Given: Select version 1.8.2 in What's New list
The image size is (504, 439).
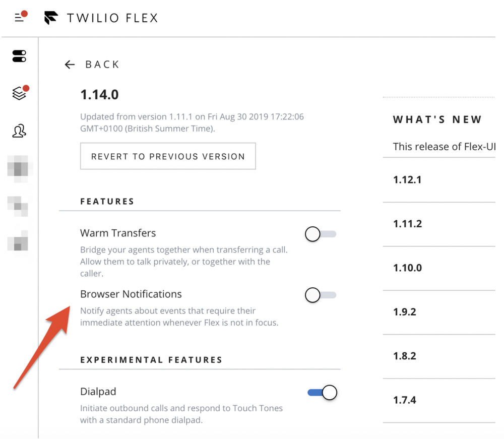Looking at the screenshot, I should tap(405, 356).
